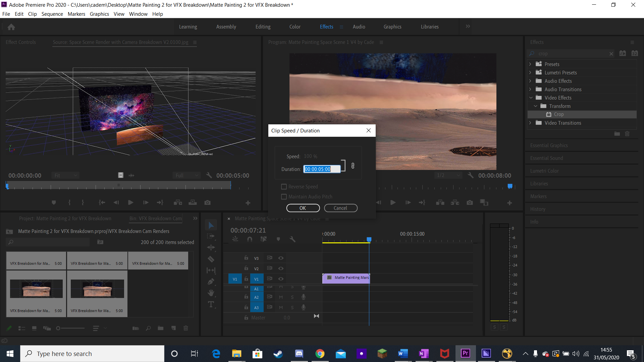Click the timeline add marker icon

(278, 239)
